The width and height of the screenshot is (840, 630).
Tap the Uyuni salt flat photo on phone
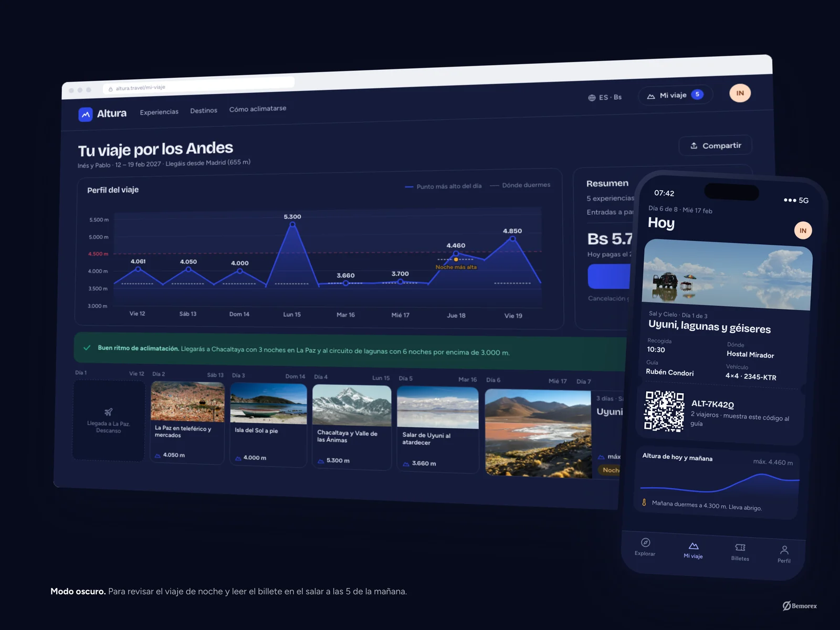click(727, 275)
